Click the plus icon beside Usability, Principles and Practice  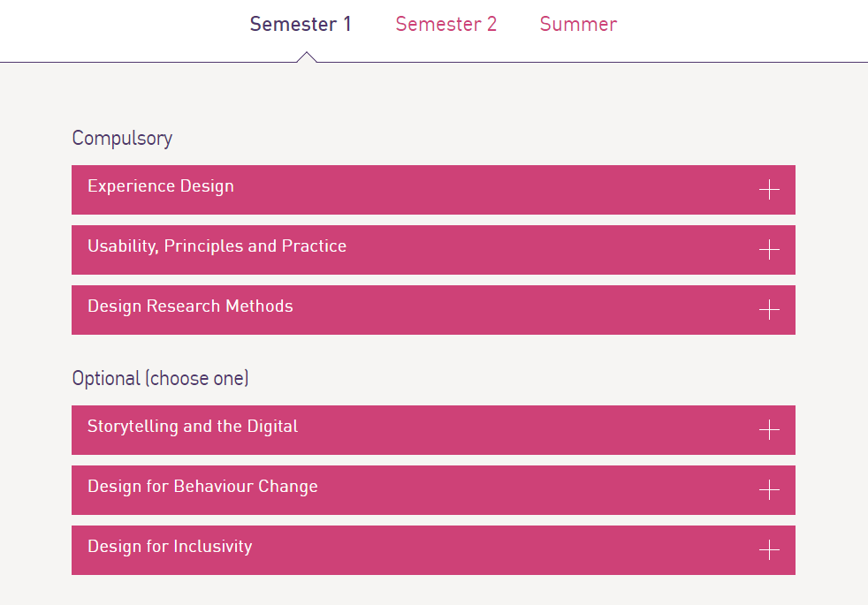[x=769, y=249]
